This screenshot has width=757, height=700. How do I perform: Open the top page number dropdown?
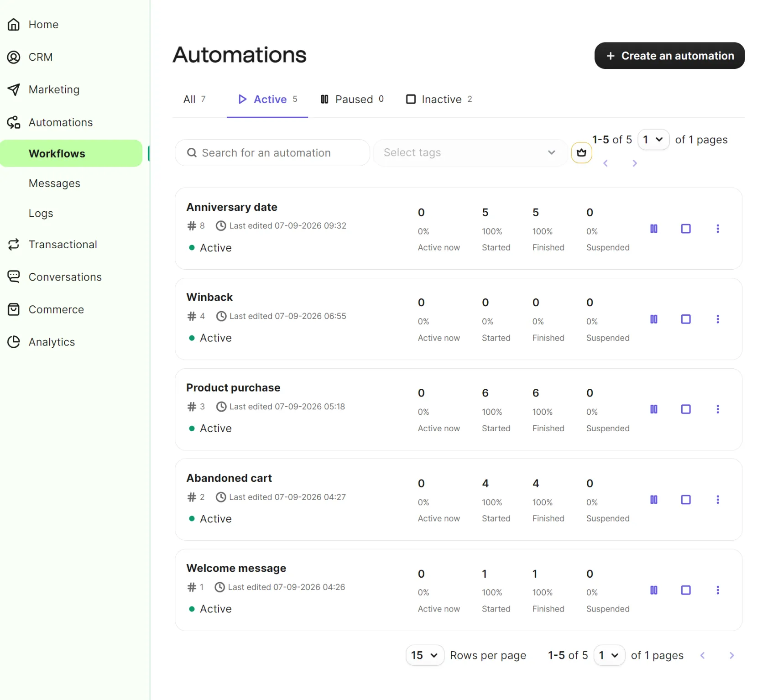(653, 140)
